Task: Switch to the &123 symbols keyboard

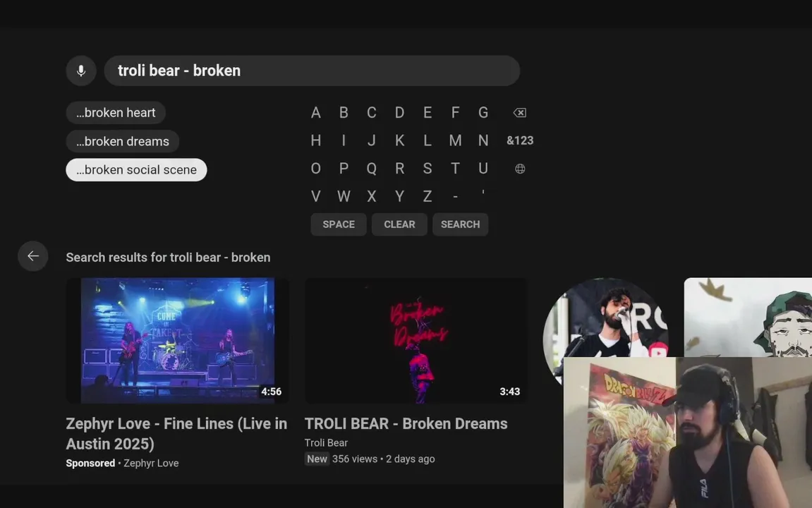Action: click(x=519, y=140)
